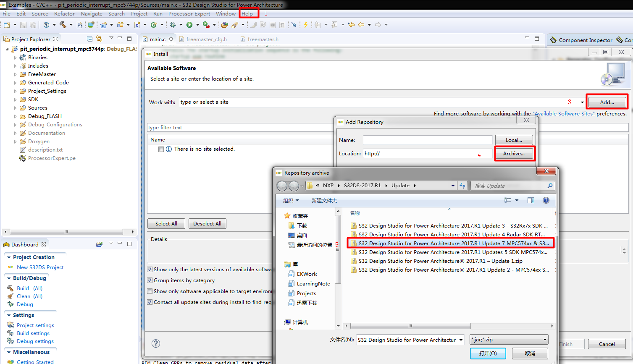Enable 'Show only software applicable to target' checkbox
This screenshot has height=364, width=633.
150,291
